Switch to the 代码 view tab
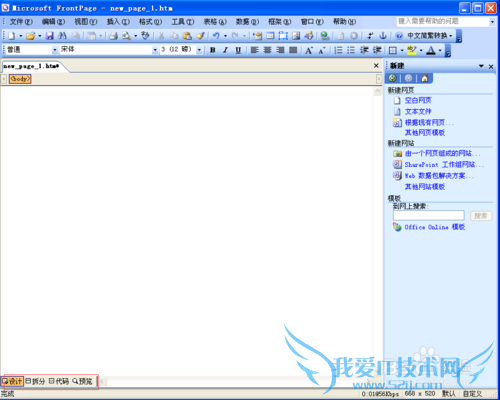 coord(59,381)
